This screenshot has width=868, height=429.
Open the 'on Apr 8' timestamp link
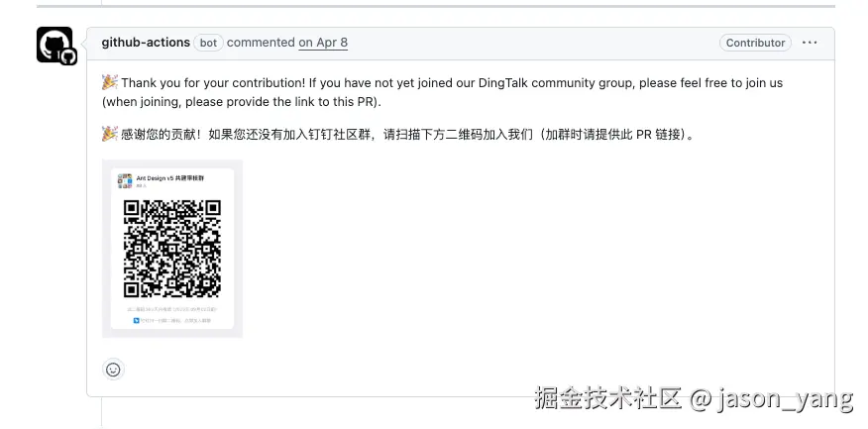tap(323, 43)
